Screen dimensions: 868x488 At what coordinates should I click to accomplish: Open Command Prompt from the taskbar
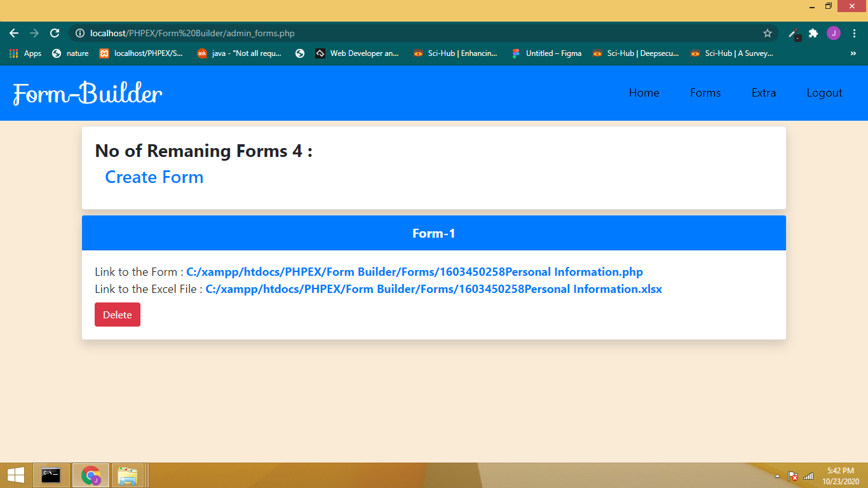51,475
